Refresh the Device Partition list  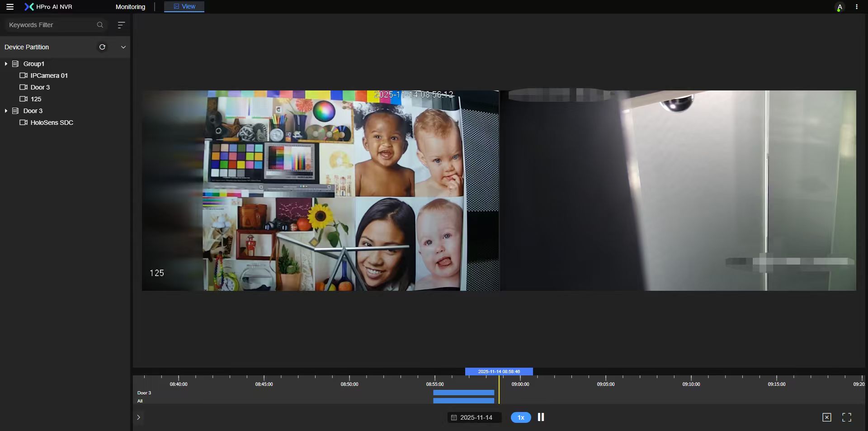tap(102, 47)
